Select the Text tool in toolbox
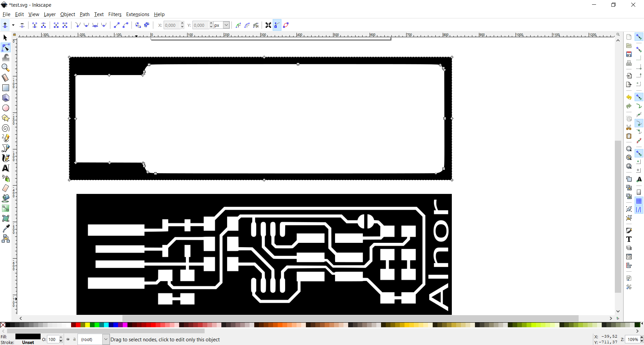 click(6, 168)
